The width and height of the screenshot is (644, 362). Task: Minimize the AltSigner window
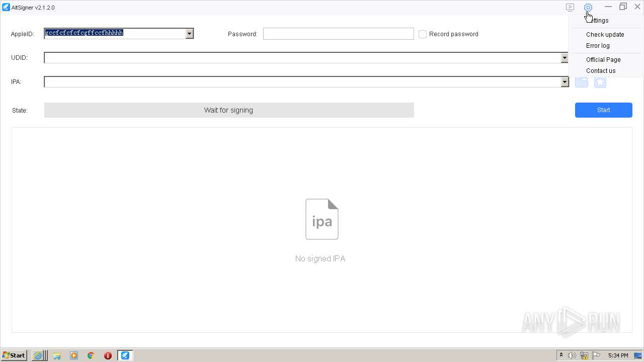[x=608, y=7]
